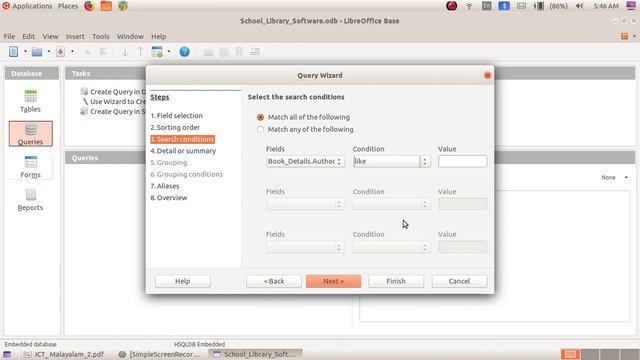Screen dimensions: 640x360
Task: Open the Files launcher in top panel
Action: click(106, 6)
